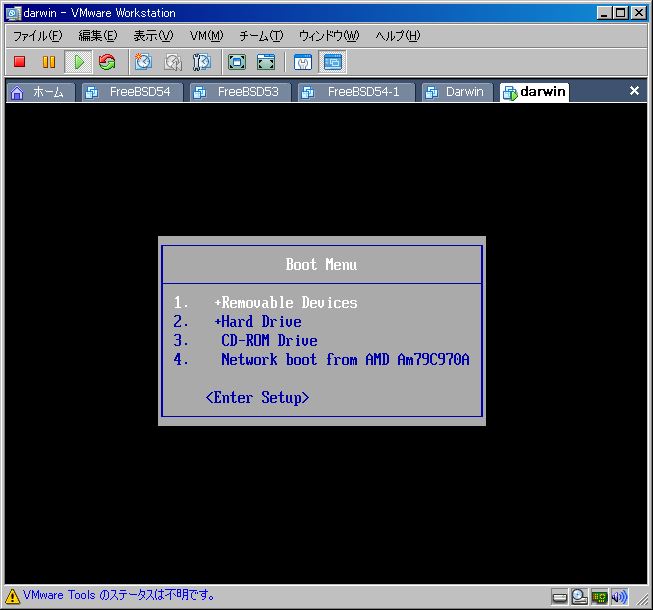Switch to the FreeBSD54-1 tab
653x610 pixels.
click(356, 92)
